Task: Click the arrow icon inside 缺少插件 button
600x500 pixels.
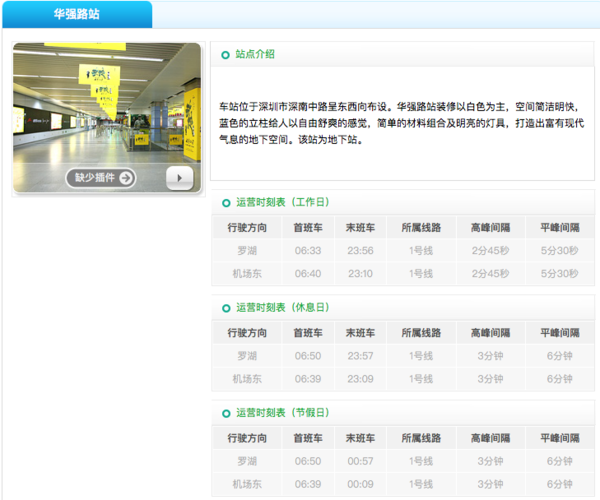Action: [126, 178]
